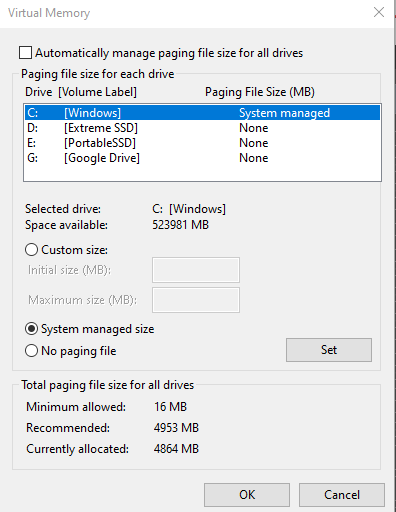
Task: Click the Set button
Action: click(329, 350)
